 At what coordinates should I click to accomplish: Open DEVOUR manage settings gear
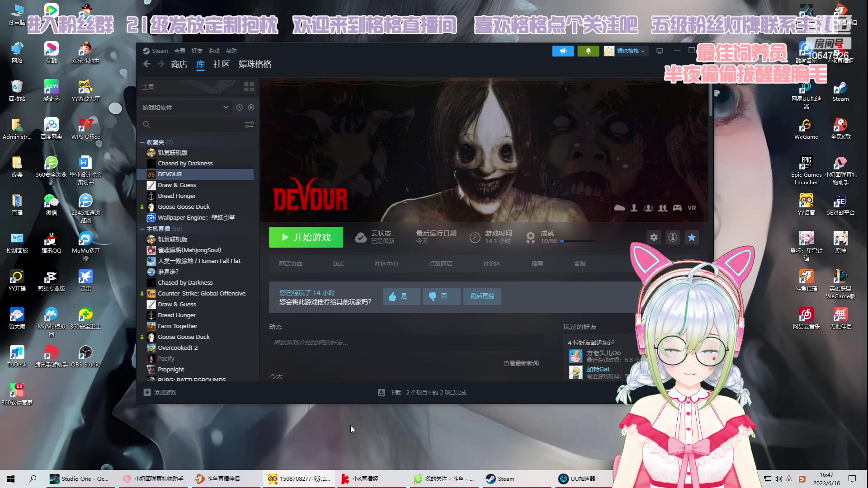(654, 237)
